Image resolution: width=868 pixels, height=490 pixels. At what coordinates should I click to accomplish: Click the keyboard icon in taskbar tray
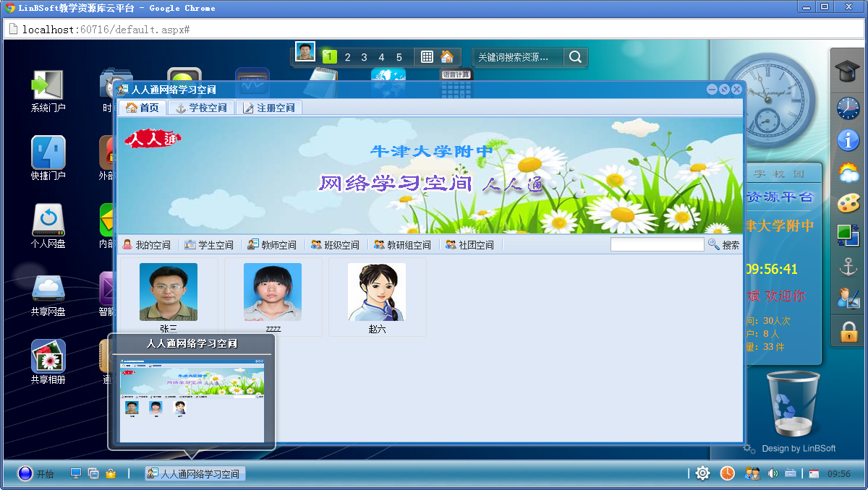pyautogui.click(x=791, y=473)
